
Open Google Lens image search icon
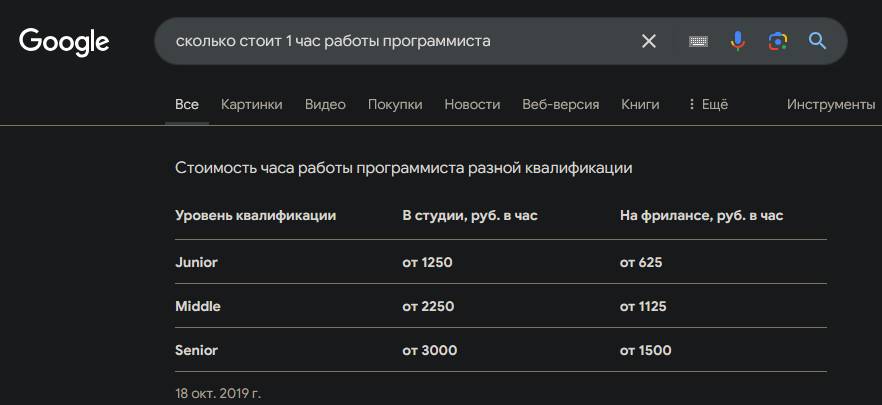777,41
